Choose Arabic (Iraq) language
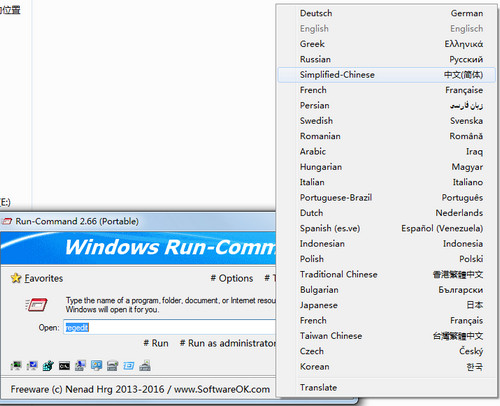This screenshot has height=406, width=500. [387, 151]
